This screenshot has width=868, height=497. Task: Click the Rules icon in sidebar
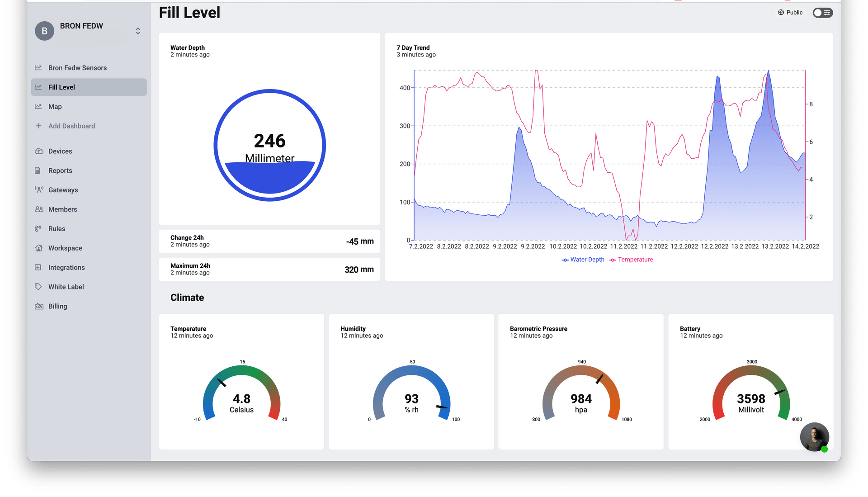pos(38,229)
